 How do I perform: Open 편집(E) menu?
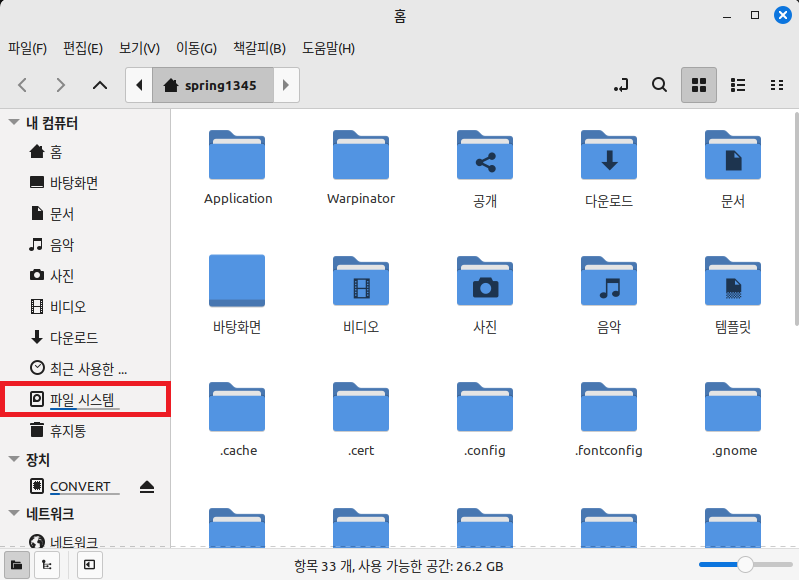pos(83,48)
